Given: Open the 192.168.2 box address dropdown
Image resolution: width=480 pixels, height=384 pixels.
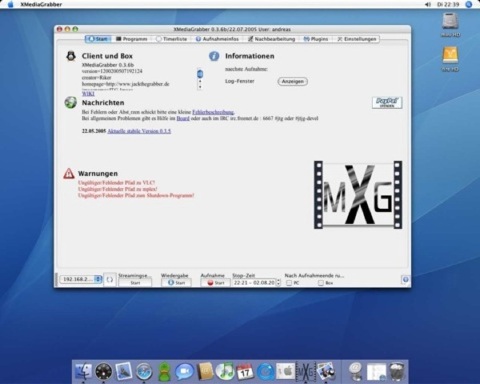Looking at the screenshot, I should coord(81,279).
